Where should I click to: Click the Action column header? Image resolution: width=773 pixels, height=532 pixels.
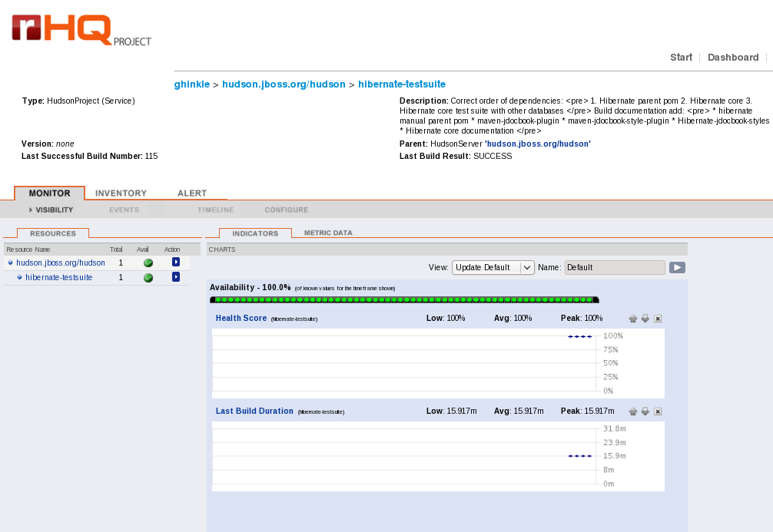(172, 249)
